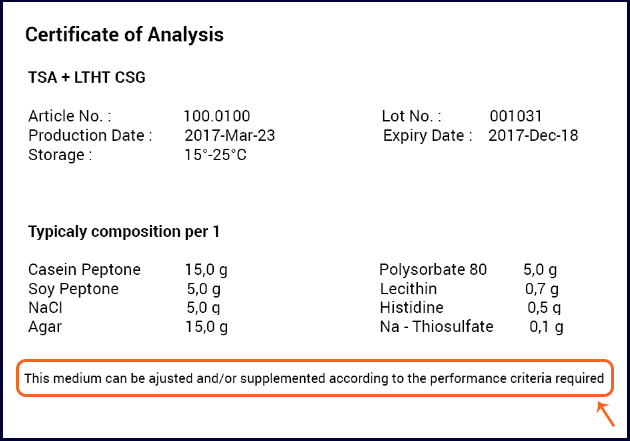Select the NaCl ingredient label
Screen dimensions: 630x441
45,308
